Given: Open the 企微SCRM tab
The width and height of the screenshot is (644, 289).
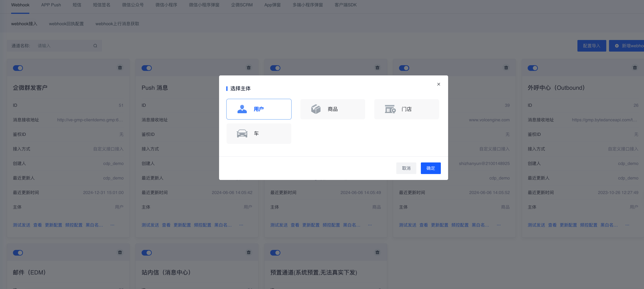Looking at the screenshot, I should 242,5.
